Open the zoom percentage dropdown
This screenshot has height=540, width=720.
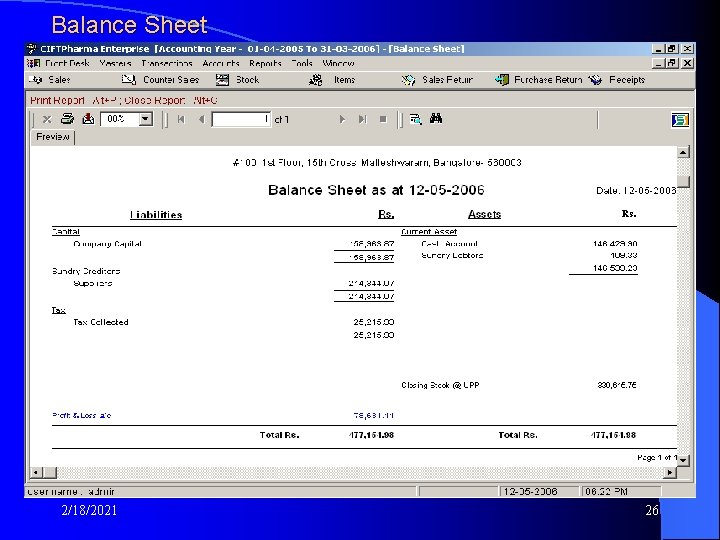(x=146, y=119)
